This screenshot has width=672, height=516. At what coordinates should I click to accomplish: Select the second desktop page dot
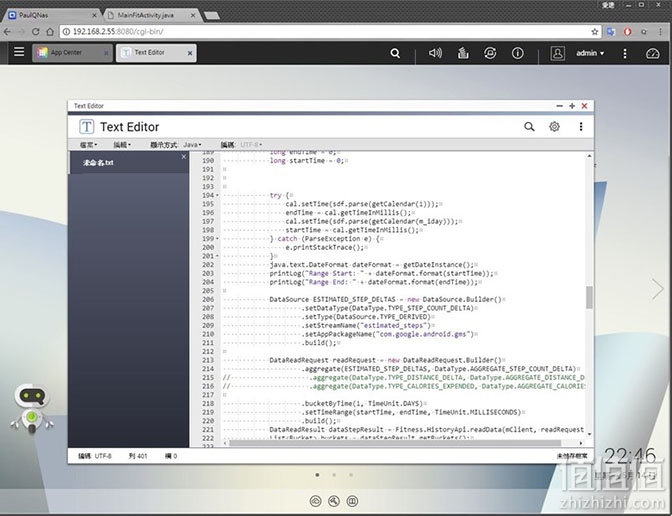334,475
